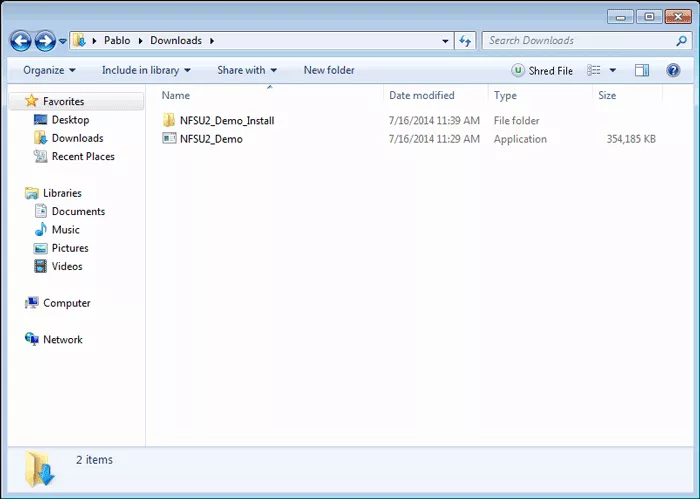
Task: Select the NFSU2_Demo_Install folder name
Action: point(227,121)
